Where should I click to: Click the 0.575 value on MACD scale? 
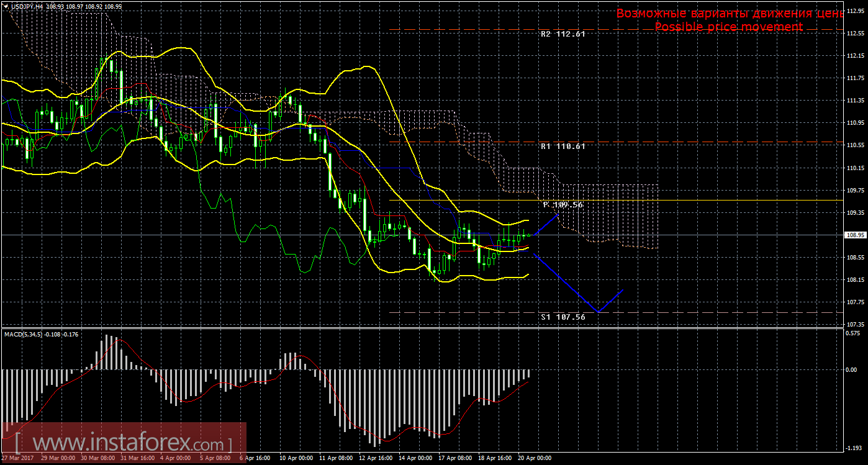coord(854,333)
